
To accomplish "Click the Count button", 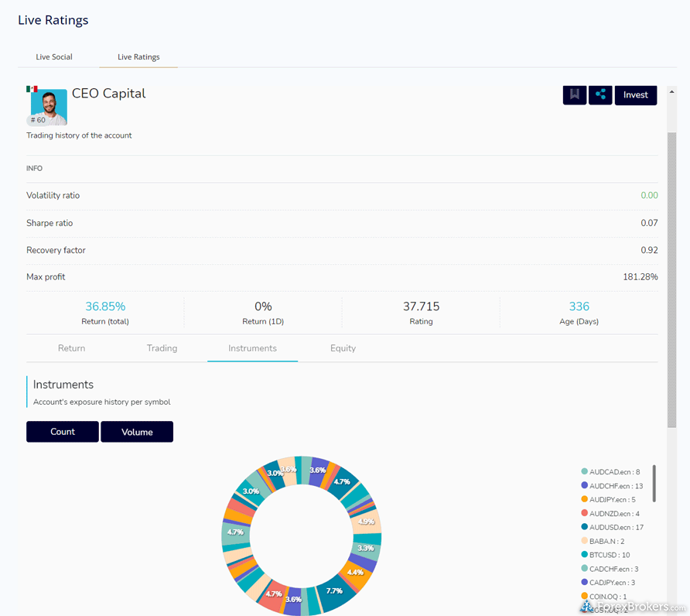I will (x=63, y=432).
